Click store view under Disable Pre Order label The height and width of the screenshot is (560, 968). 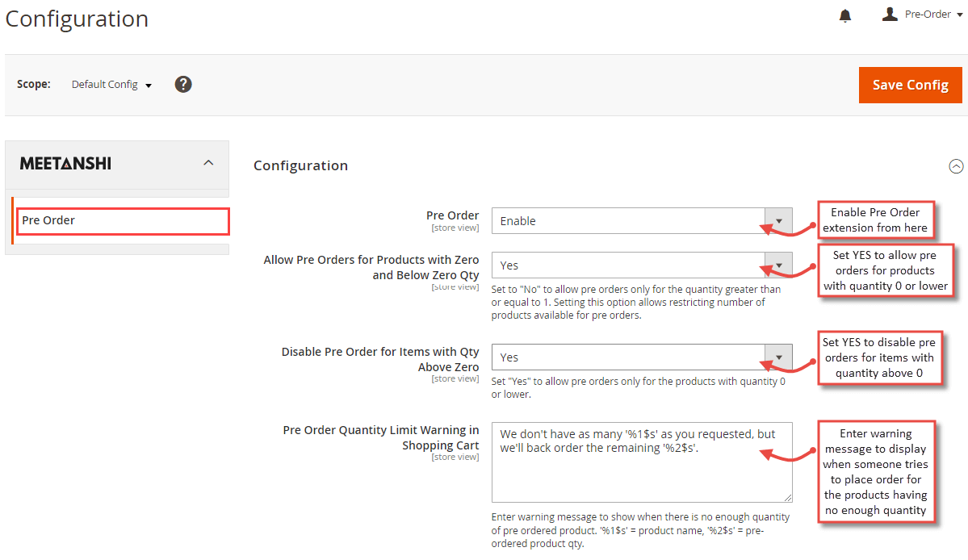tap(455, 378)
